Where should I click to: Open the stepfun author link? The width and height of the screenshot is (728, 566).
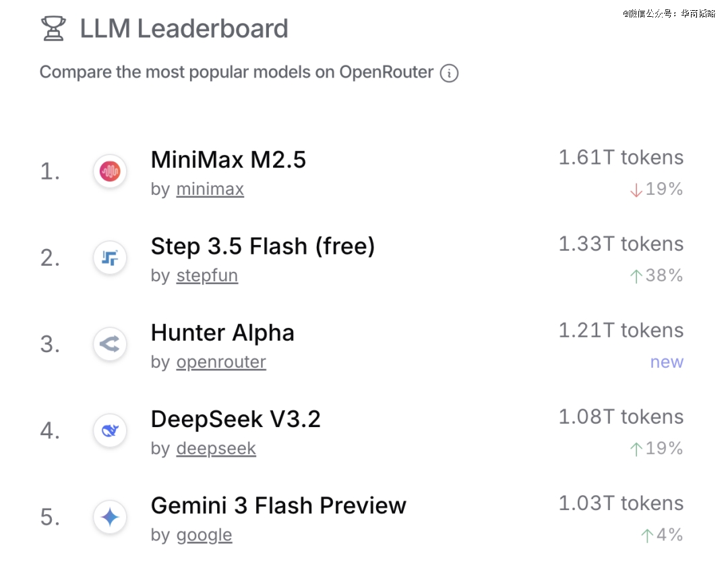(x=207, y=276)
